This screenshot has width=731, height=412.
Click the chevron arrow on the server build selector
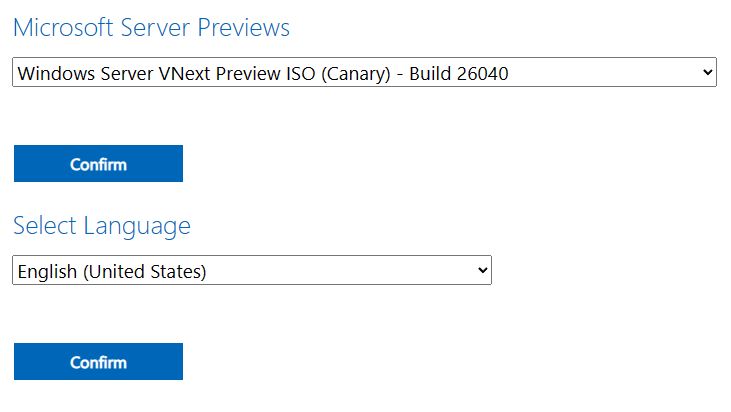(x=707, y=72)
